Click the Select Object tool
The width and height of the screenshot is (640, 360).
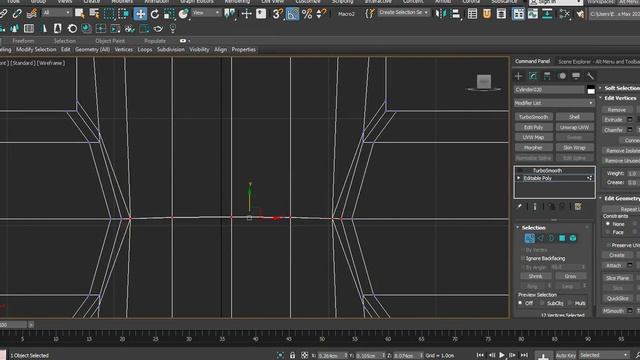[80, 14]
